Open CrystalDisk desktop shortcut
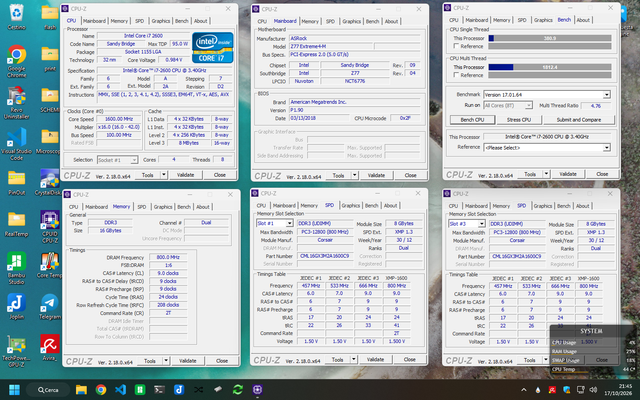640x400 pixels. click(x=50, y=183)
